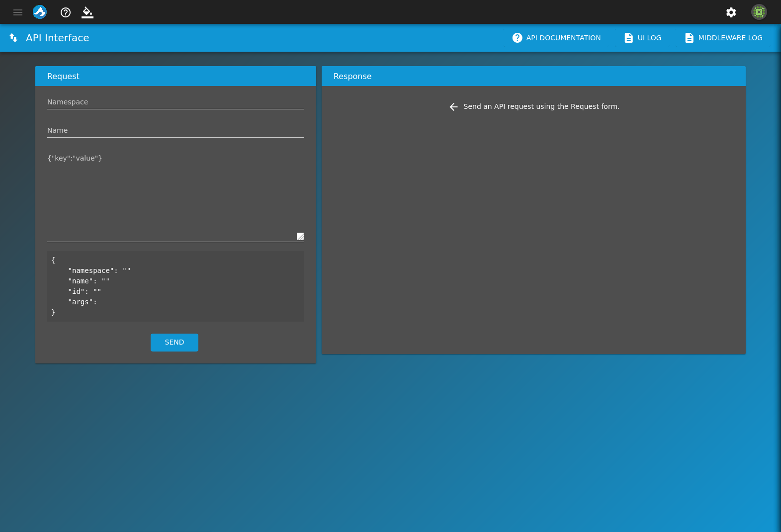The image size is (781, 532).
Task: Click the Namespace input field
Action: (175, 102)
